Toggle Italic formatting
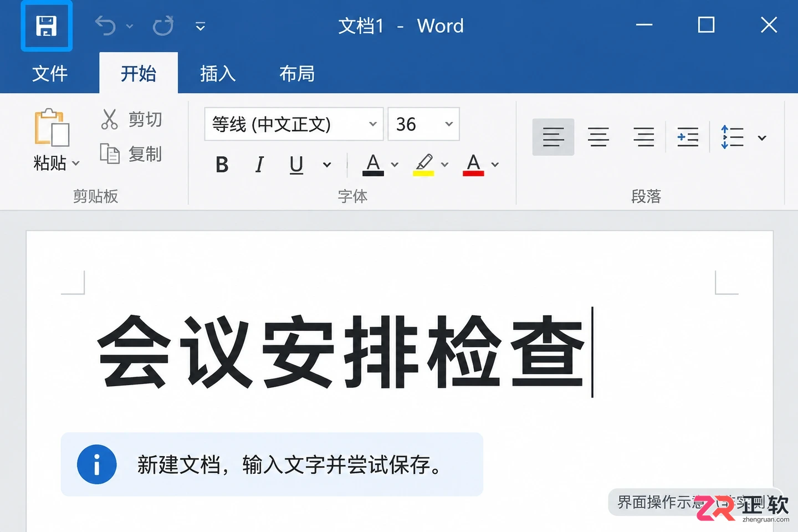 (x=259, y=165)
